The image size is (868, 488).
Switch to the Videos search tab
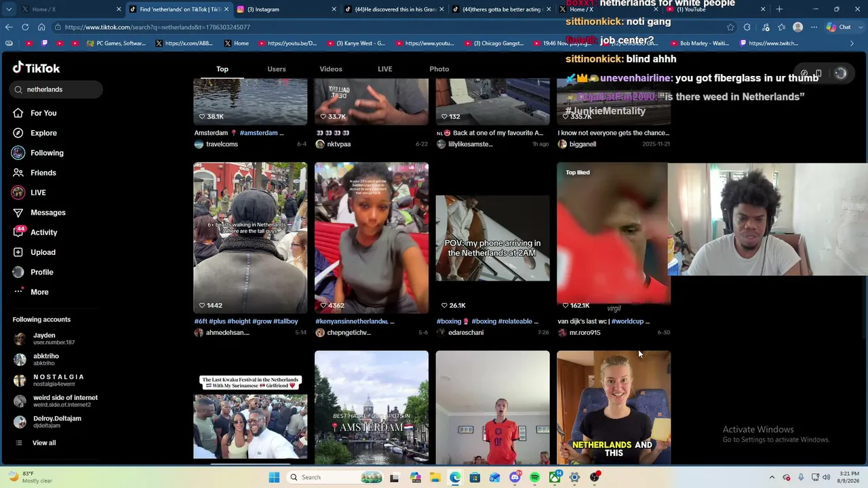click(331, 69)
